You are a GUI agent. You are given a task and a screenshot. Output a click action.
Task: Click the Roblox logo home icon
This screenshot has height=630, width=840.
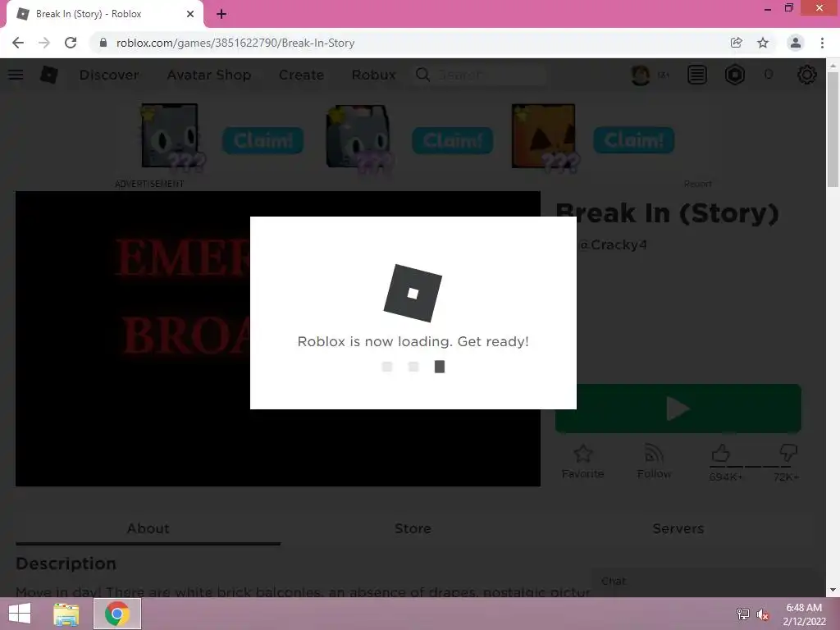click(48, 75)
